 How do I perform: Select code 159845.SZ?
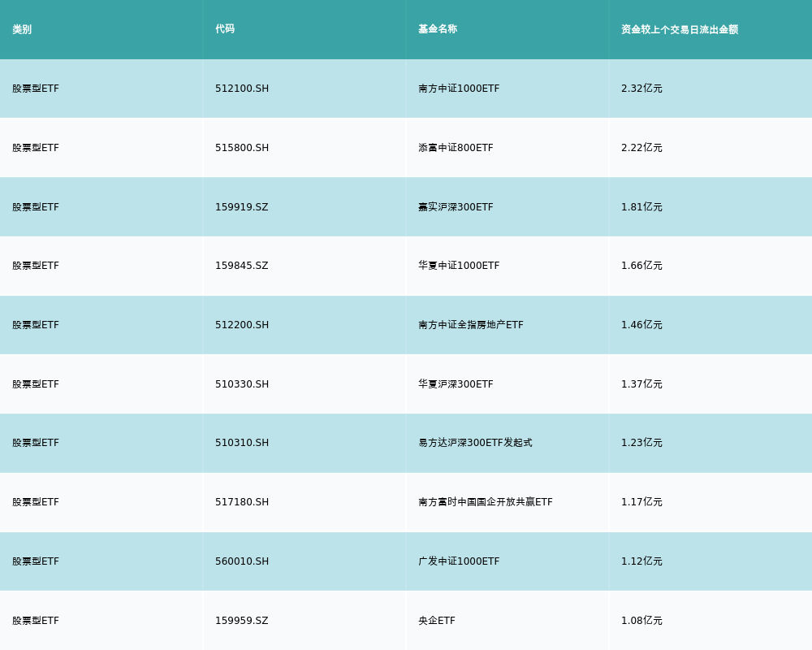[x=242, y=266]
